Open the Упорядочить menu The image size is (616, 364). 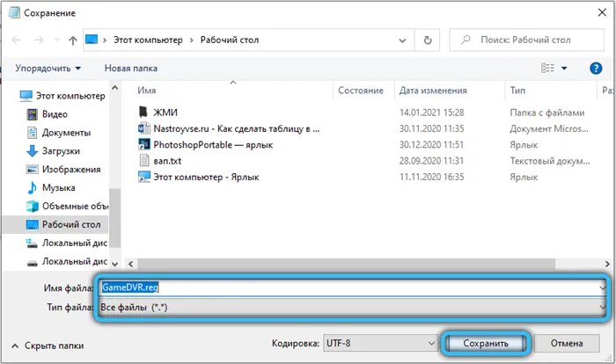(x=49, y=68)
